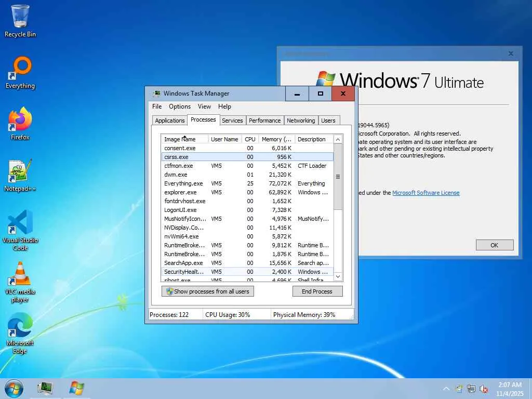Open the Options menu
This screenshot has width=532, height=399.
pyautogui.click(x=180, y=107)
